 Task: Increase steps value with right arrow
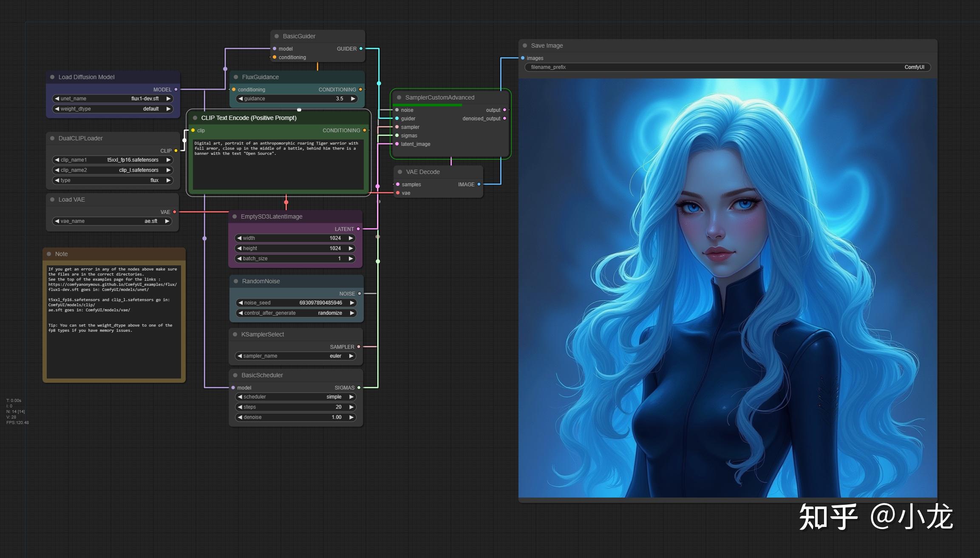(x=351, y=407)
